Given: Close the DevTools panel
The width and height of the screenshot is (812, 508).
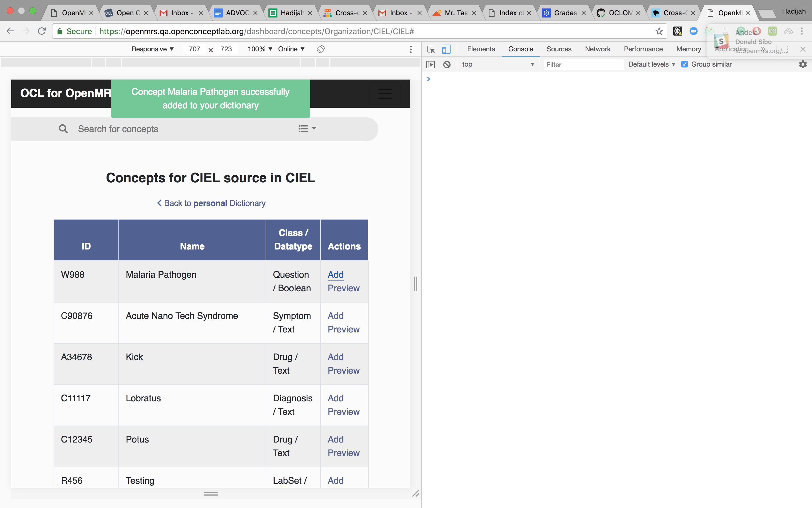Looking at the screenshot, I should [x=803, y=49].
